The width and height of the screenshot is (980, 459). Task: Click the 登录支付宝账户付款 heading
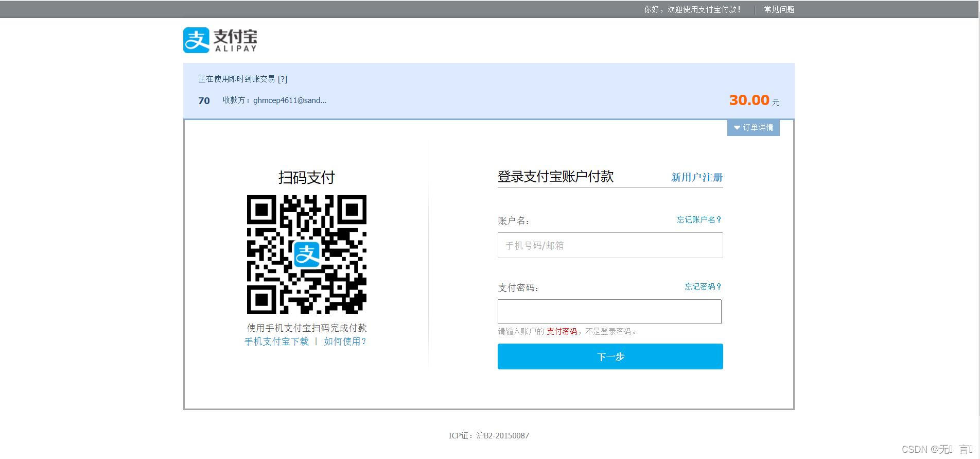click(555, 177)
